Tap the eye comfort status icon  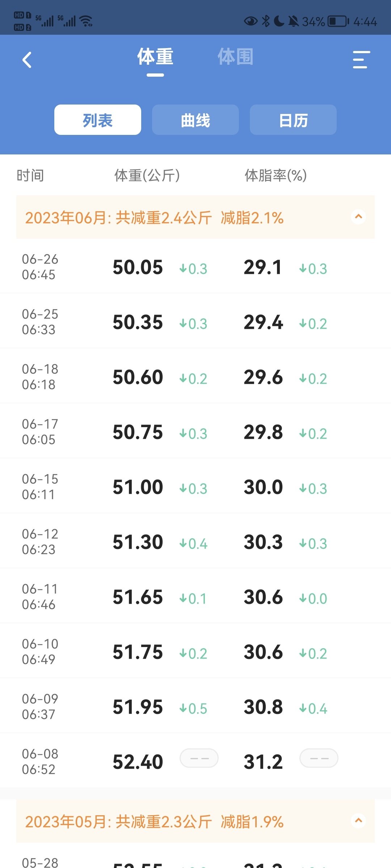(x=251, y=21)
